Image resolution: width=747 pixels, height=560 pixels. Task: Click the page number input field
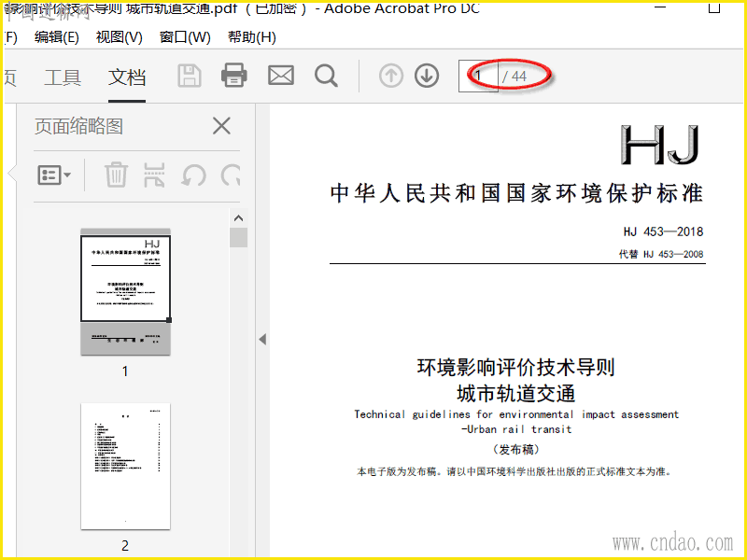coord(478,76)
